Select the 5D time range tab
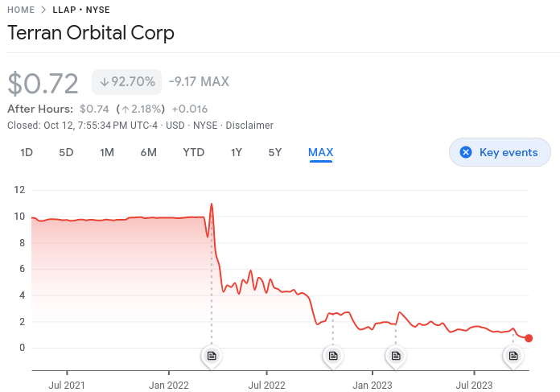The image size is (560, 392). [66, 152]
